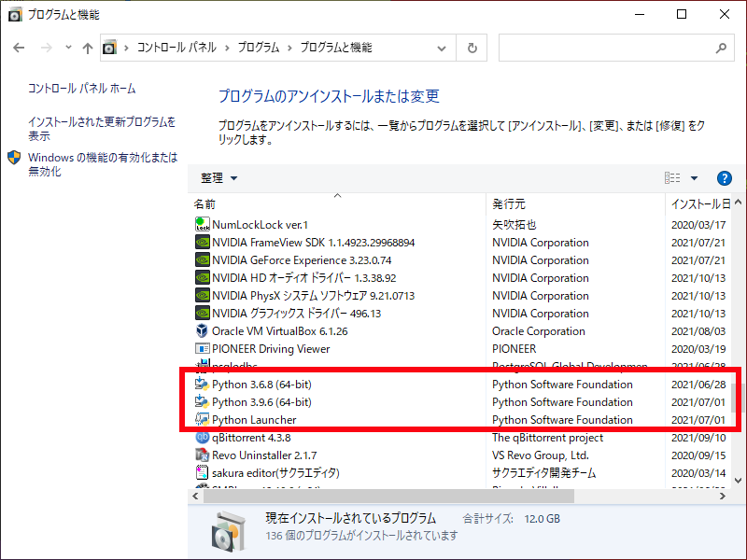This screenshot has width=747, height=560.
Task: Click the Revo Uninstaller icon
Action: click(x=203, y=455)
